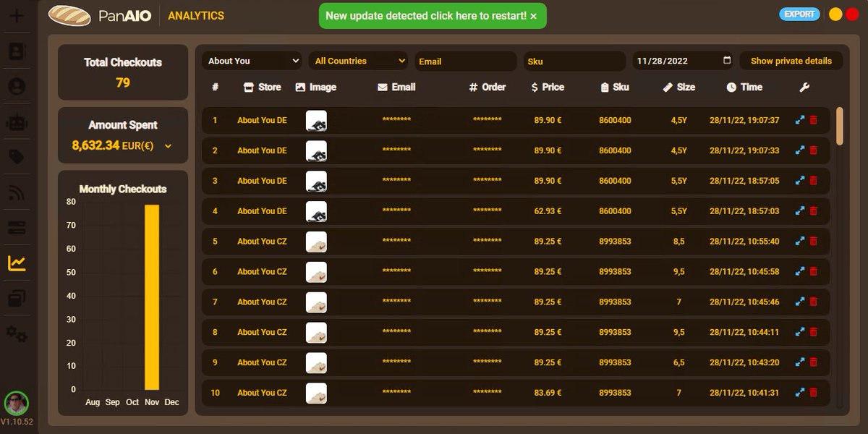
Task: Open the RSS feed sidebar icon
Action: (x=17, y=192)
